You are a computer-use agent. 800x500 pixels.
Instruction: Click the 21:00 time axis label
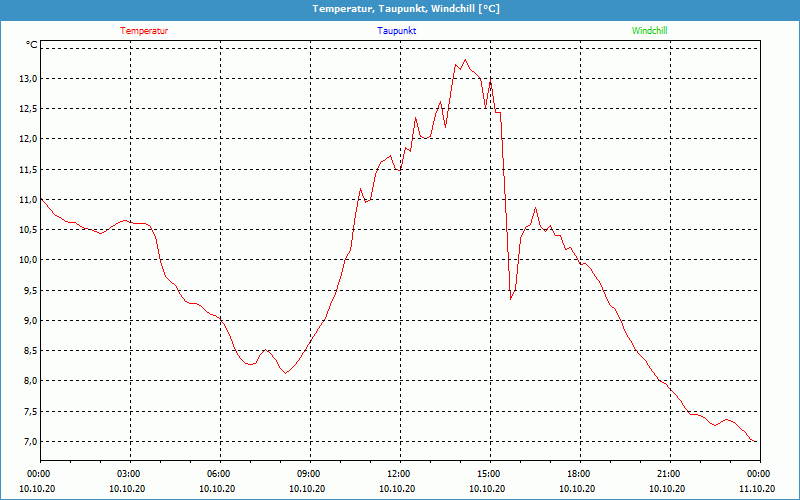click(x=669, y=474)
